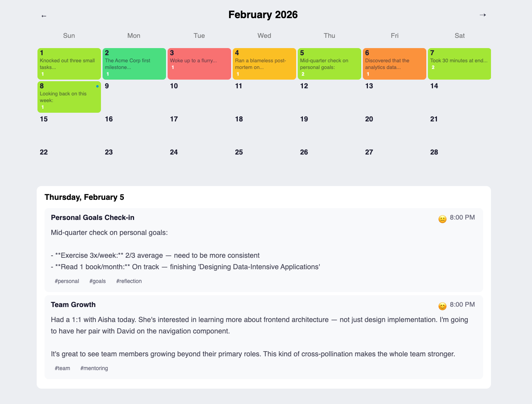
Task: Click the smiling face mood emoji on Team Growth
Action: click(x=442, y=306)
